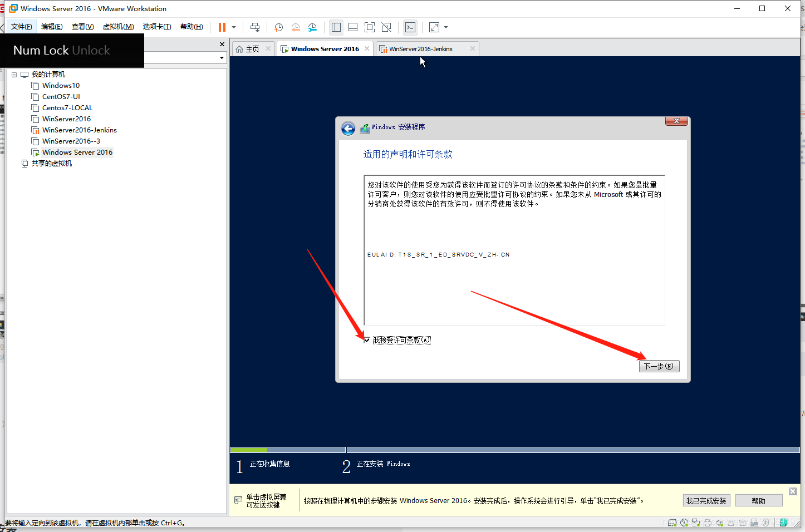Screen dimensions: 805x532
Task: Maximize the VMware Workstation window
Action: click(x=762, y=8)
